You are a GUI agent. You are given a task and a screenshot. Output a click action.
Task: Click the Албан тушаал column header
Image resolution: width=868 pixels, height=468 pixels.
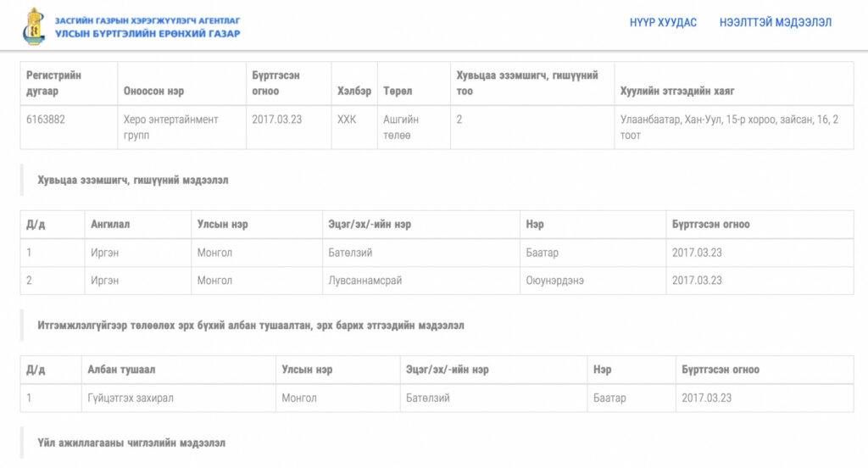tap(121, 370)
